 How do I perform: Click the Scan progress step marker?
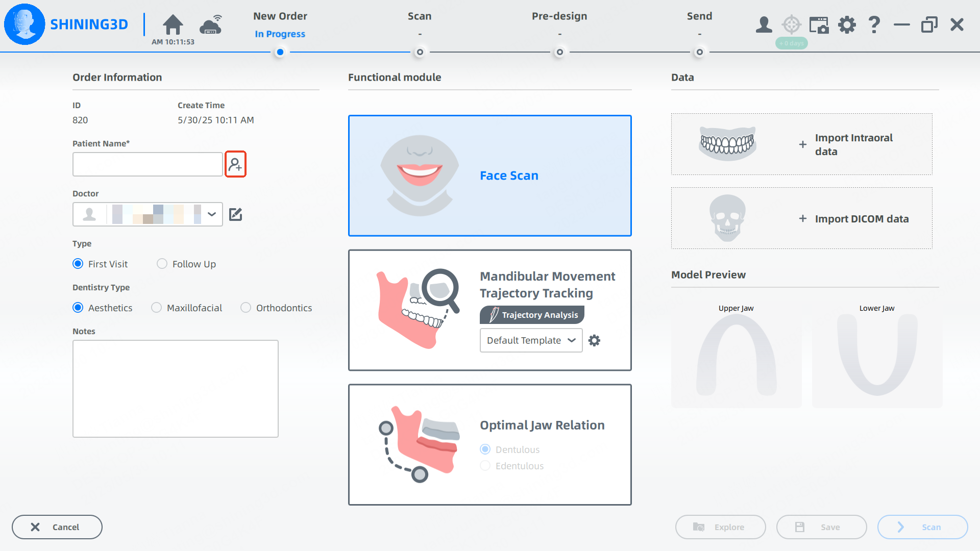pos(420,52)
